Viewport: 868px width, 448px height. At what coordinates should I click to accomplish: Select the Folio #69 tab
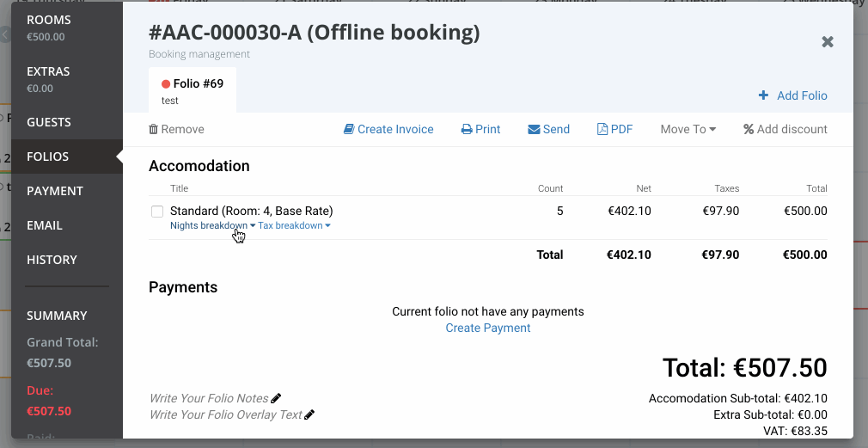pos(193,91)
